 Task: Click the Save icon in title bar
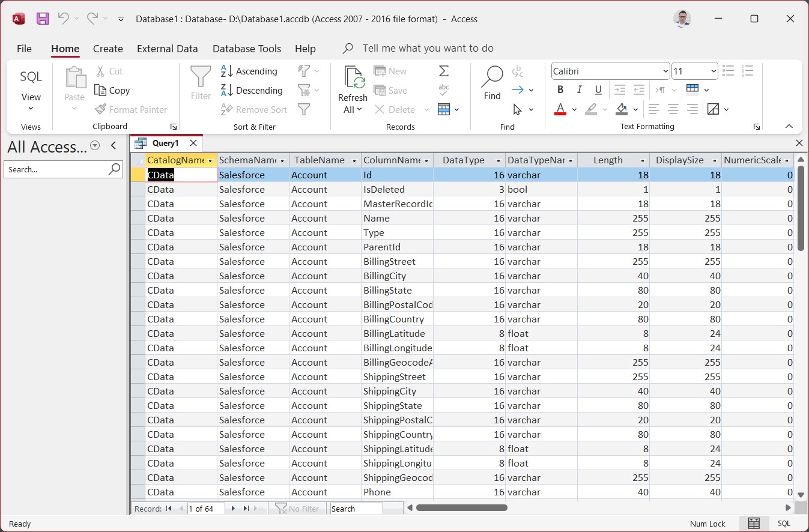point(43,19)
